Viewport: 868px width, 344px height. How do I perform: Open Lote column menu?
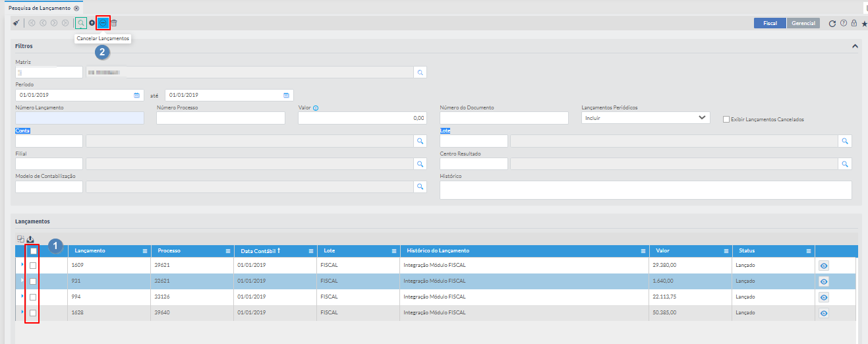click(393, 251)
